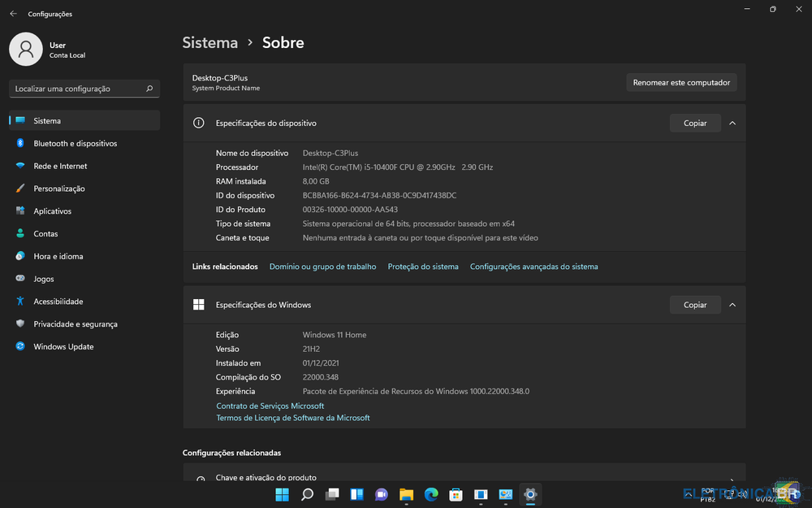812x508 pixels.
Task: Click the Localizar uma configuração search field
Action: [x=80, y=89]
